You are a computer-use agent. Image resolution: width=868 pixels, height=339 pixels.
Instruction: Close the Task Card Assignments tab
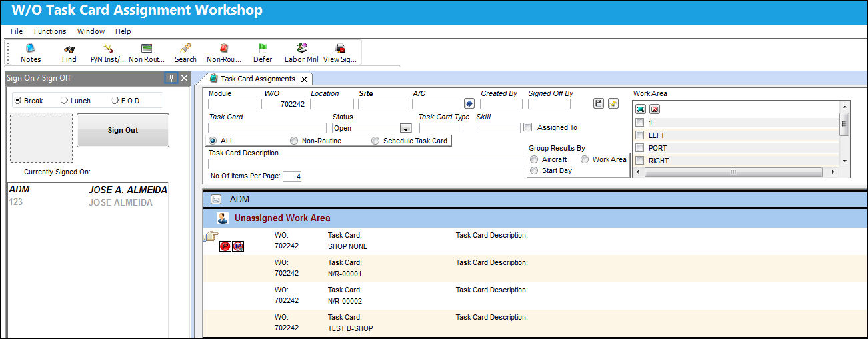304,79
